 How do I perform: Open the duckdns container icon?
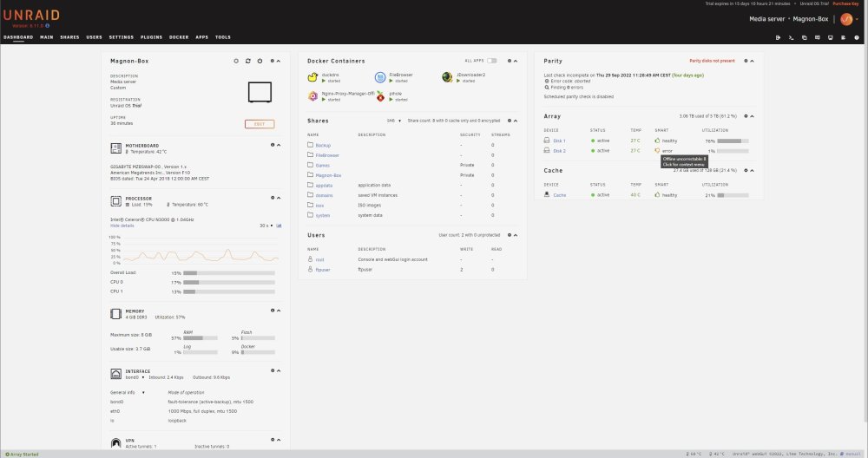tap(312, 77)
